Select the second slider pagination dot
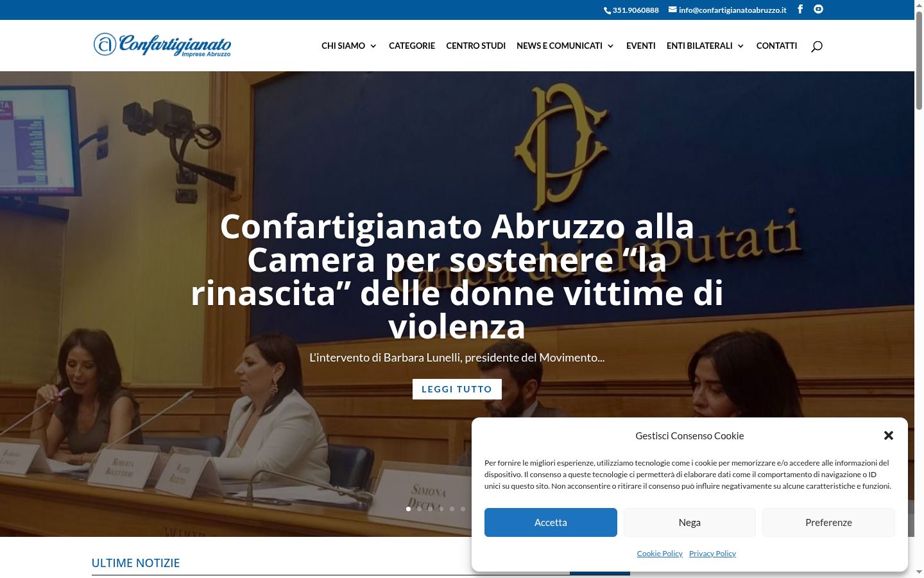924x578 pixels. click(419, 509)
